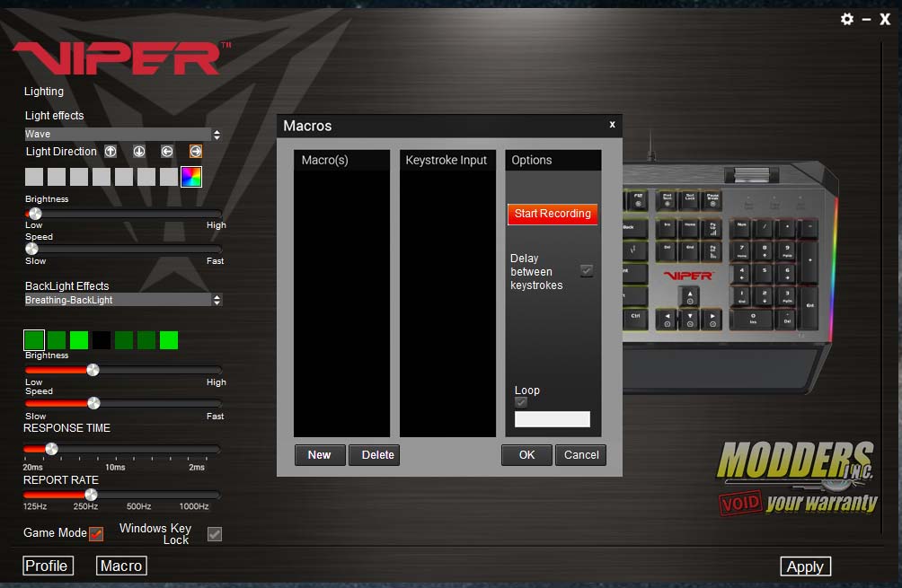Click the 10ms response time label
Viewport: 902px width, 588px height.
[115, 468]
